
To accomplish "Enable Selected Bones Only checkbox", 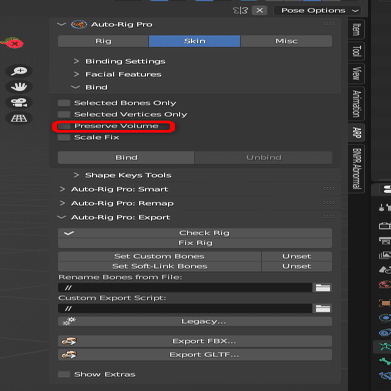I will (64, 103).
